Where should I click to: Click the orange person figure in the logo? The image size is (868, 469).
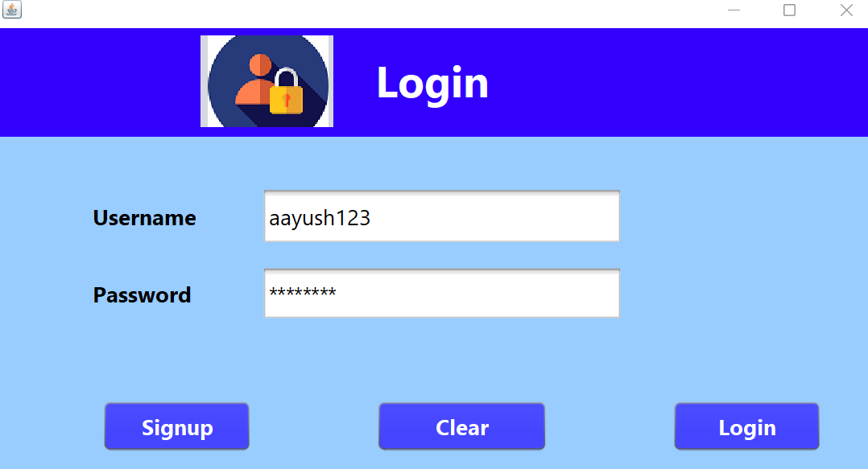click(255, 80)
